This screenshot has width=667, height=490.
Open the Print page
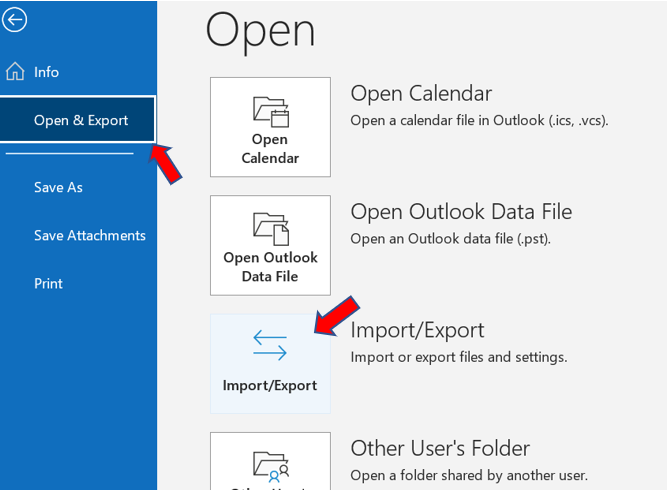click(x=48, y=283)
